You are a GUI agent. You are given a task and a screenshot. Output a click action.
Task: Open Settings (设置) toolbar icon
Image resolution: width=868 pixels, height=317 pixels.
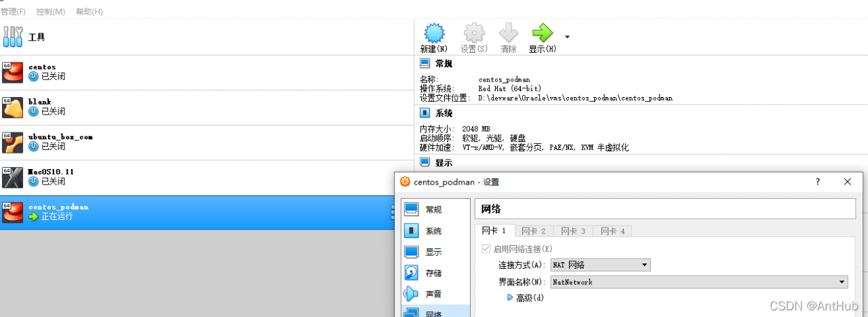tap(474, 33)
